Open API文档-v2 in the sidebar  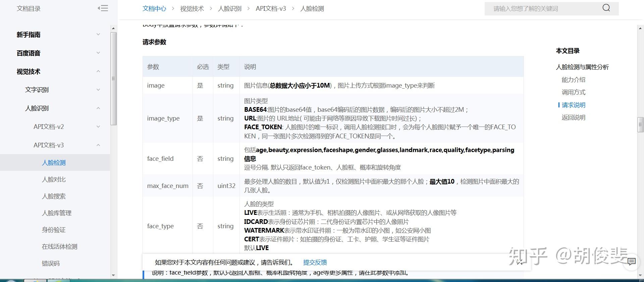tap(49, 127)
